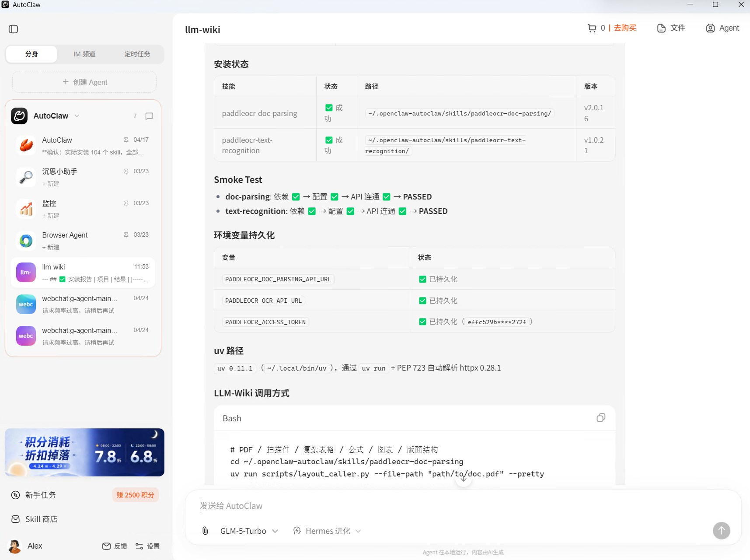Viewport: 750px width, 560px height.
Task: Select the llm-wiki conversation avatar
Action: pyautogui.click(x=26, y=273)
